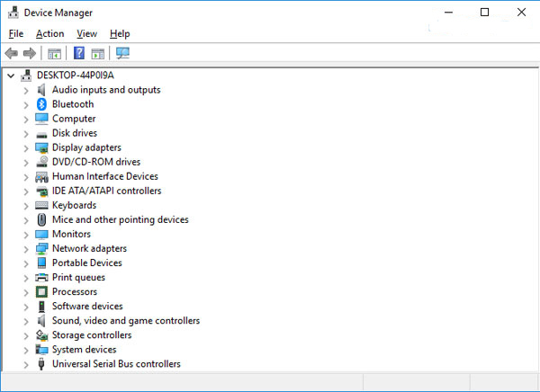Click the Disk drives icon
The width and height of the screenshot is (540, 392).
[x=41, y=135]
